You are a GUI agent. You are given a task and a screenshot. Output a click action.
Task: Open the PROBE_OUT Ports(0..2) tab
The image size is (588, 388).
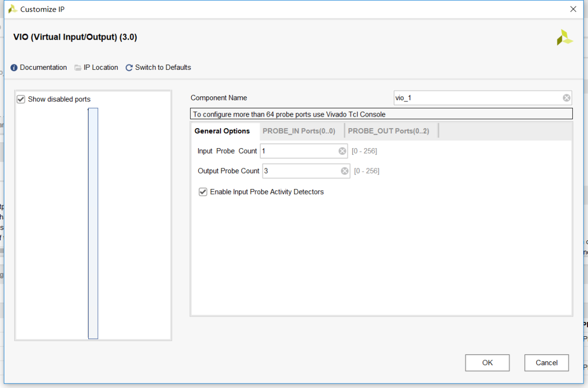[x=389, y=131]
